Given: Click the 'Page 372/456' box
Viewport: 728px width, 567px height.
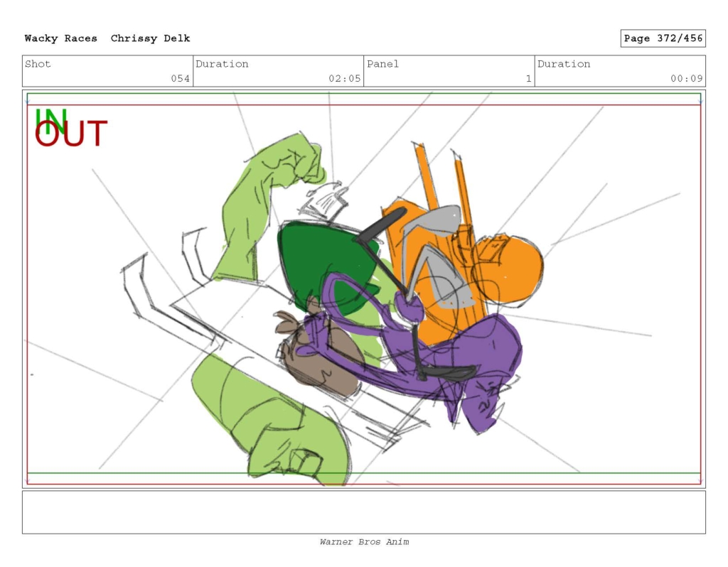Looking at the screenshot, I should click(x=663, y=38).
